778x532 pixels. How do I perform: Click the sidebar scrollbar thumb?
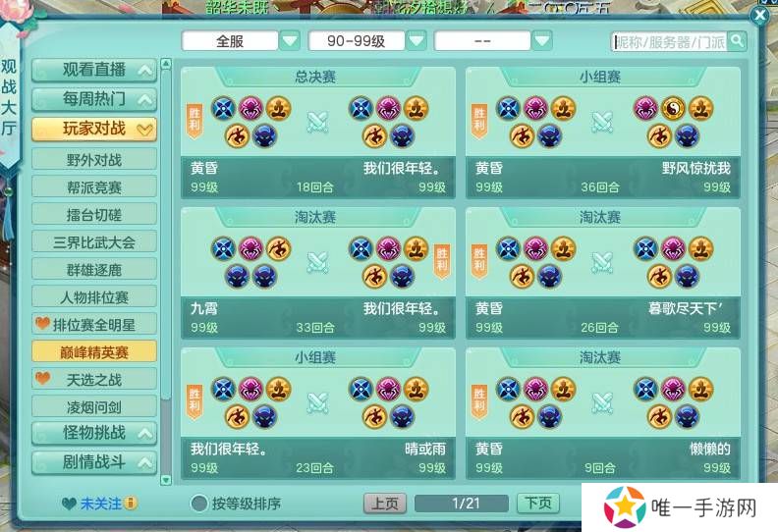[166, 233]
